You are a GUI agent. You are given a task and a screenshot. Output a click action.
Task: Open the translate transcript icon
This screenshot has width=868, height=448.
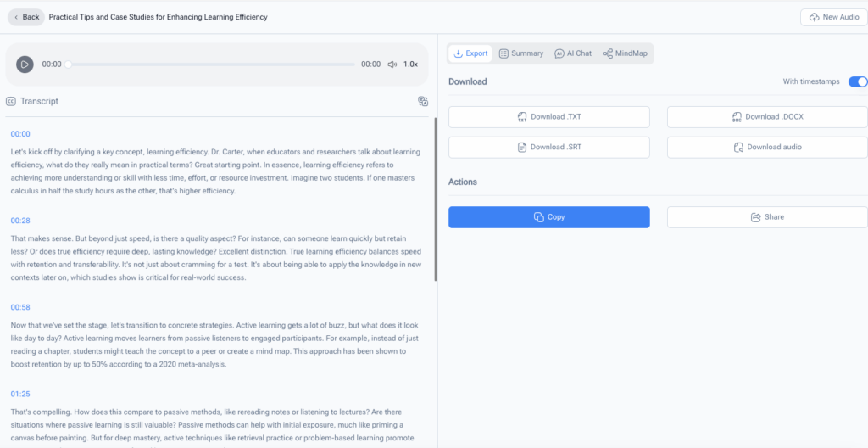coord(423,102)
